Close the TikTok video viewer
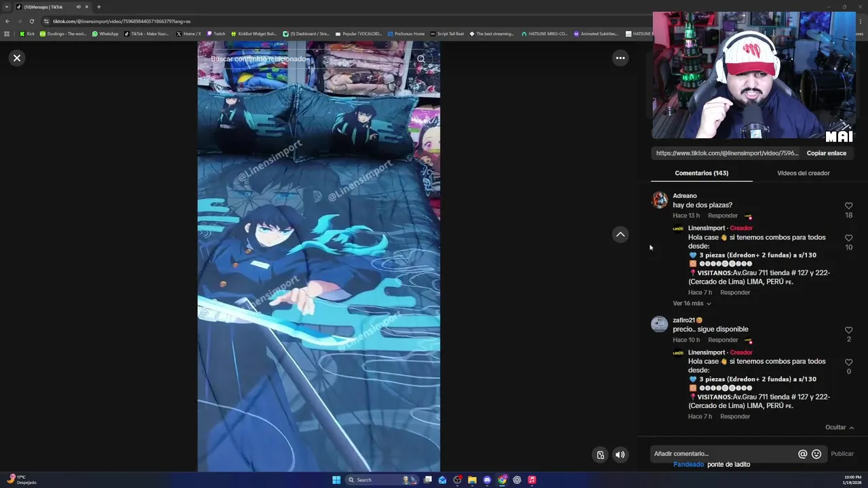Image resolution: width=868 pixels, height=488 pixels. [17, 58]
